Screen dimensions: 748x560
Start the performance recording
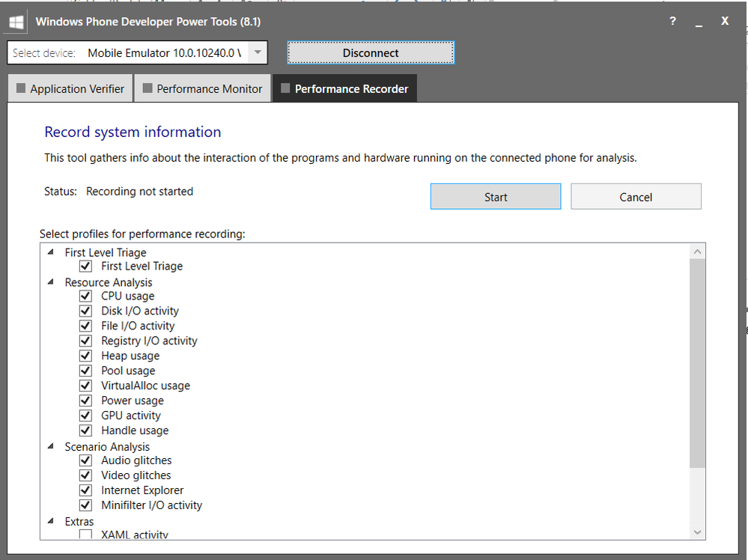click(x=496, y=197)
